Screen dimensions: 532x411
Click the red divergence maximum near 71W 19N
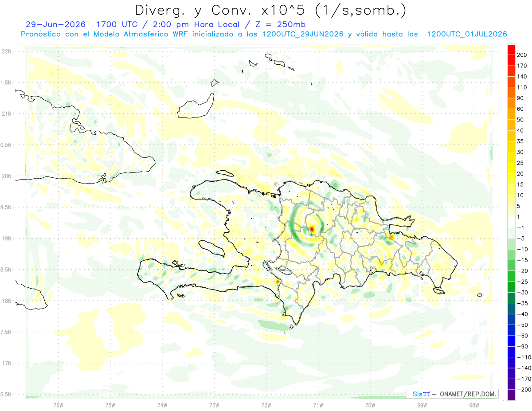coord(312,229)
